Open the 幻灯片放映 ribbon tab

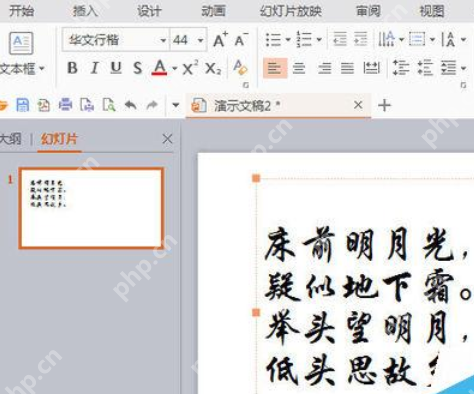pos(291,11)
